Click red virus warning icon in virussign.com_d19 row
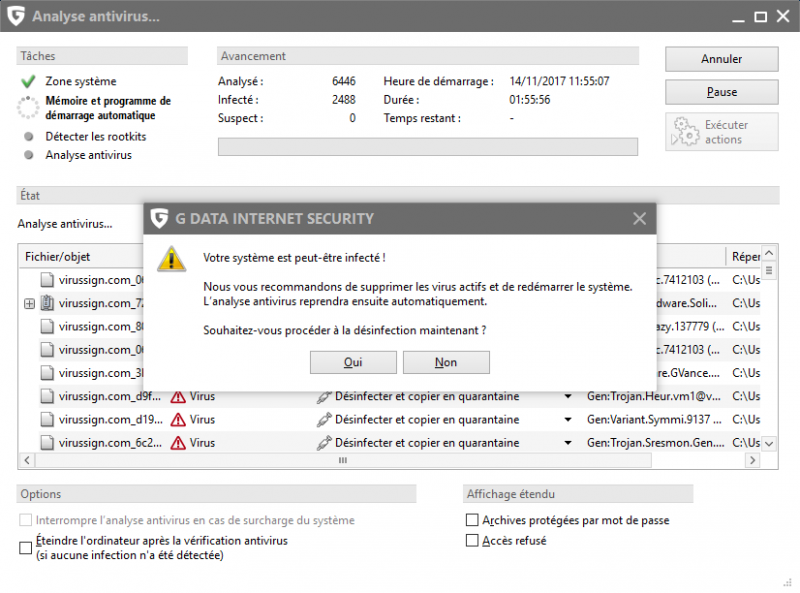 [x=178, y=419]
